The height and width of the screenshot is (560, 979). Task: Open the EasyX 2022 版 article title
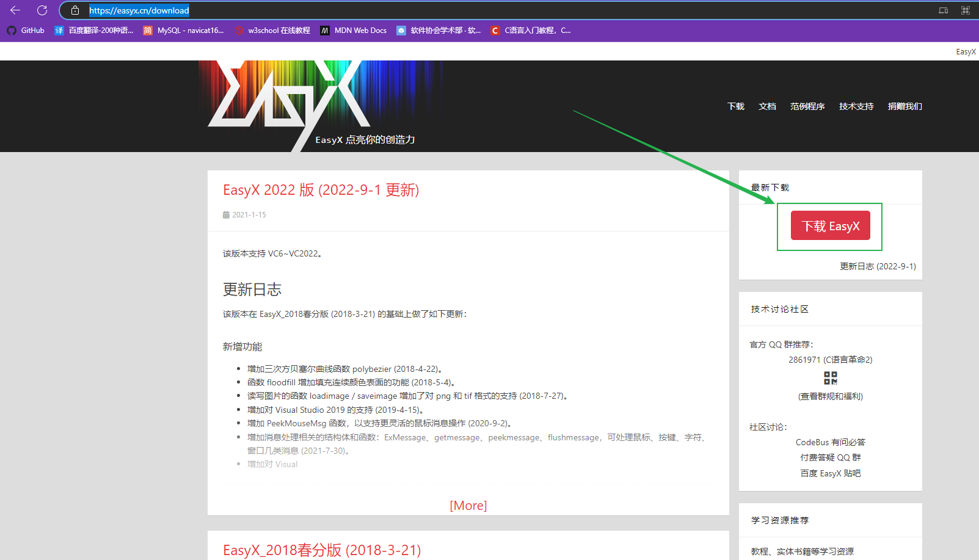pyautogui.click(x=321, y=190)
